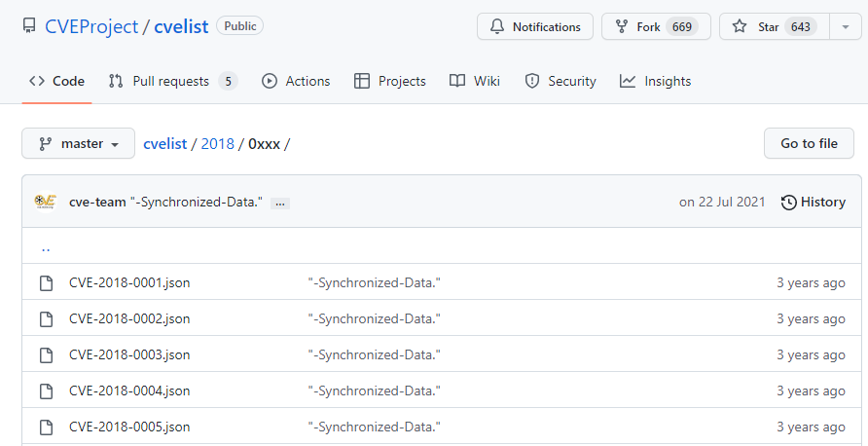Click the repository book icon beside CVEProject
Viewport: 868px width, 446px height.
29,26
